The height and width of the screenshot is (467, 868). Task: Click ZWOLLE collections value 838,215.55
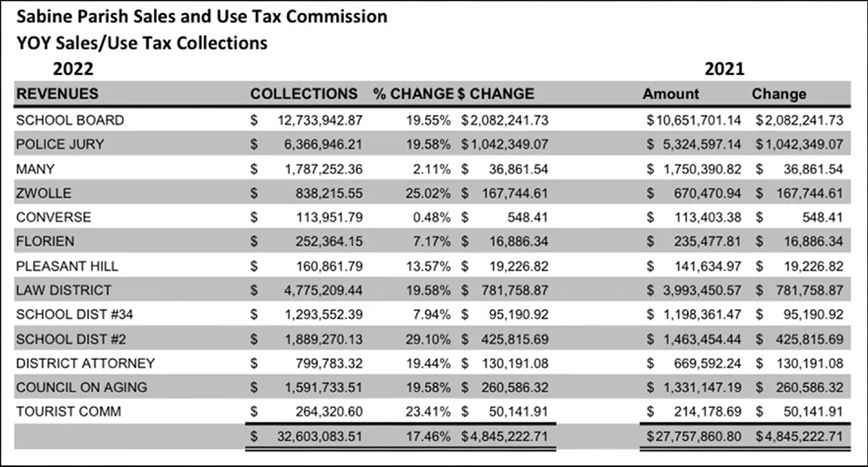329,193
